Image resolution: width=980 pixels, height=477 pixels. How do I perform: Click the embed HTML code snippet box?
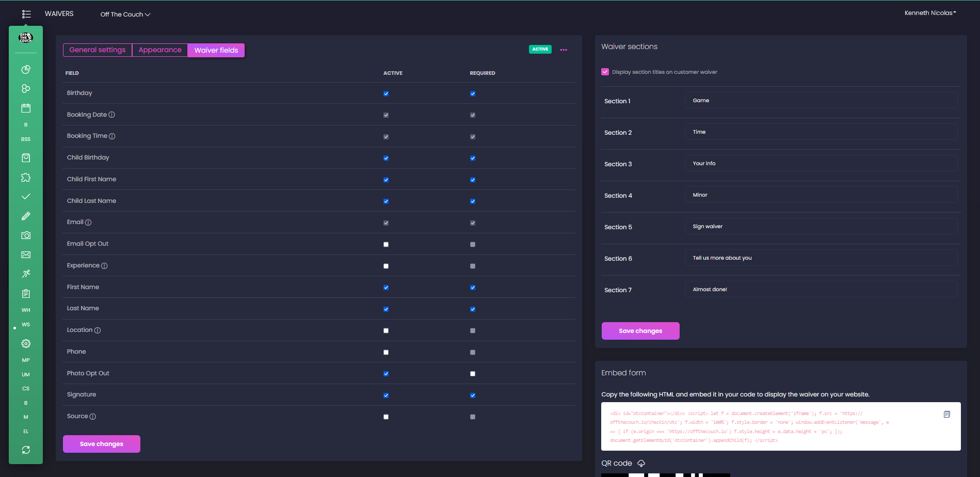[781, 426]
